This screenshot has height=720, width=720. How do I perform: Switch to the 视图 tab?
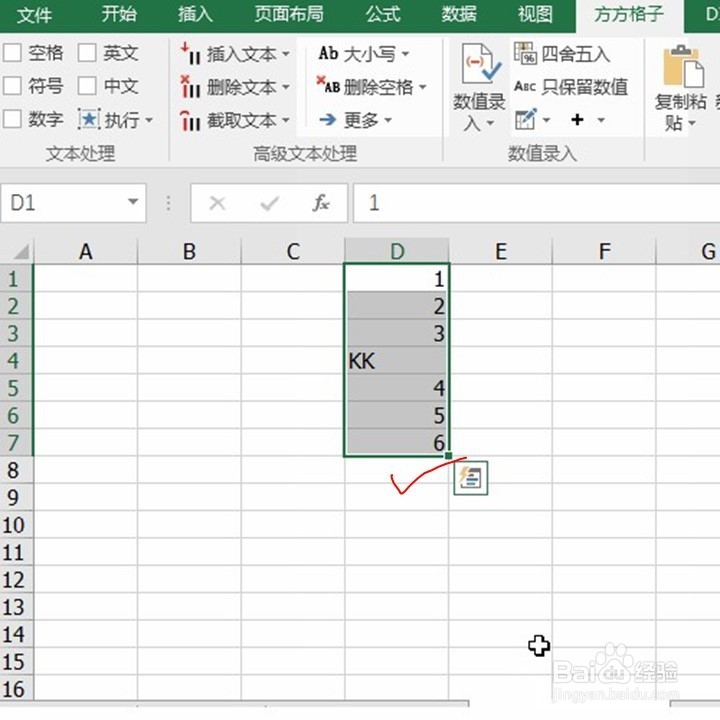point(535,14)
